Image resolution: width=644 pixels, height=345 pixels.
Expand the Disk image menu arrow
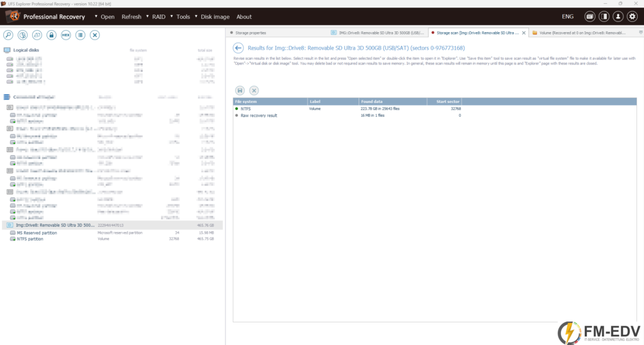coord(196,16)
